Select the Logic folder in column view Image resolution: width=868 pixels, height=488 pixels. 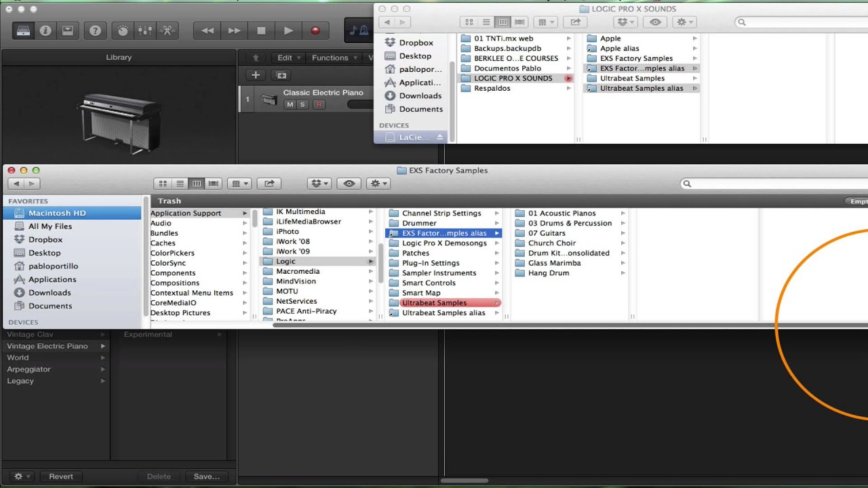point(318,262)
